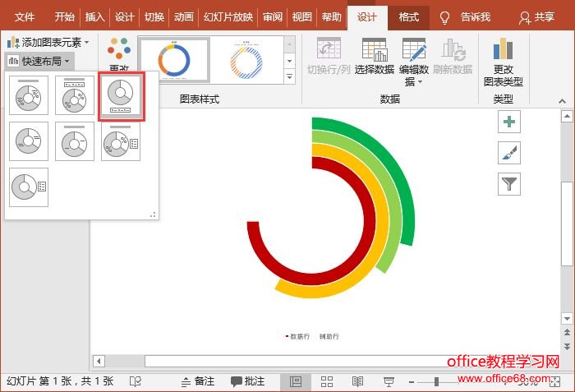Click the spell check book icon

(x=136, y=381)
